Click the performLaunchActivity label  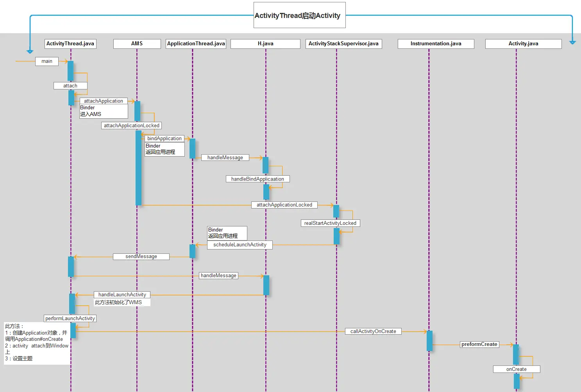[70, 318]
